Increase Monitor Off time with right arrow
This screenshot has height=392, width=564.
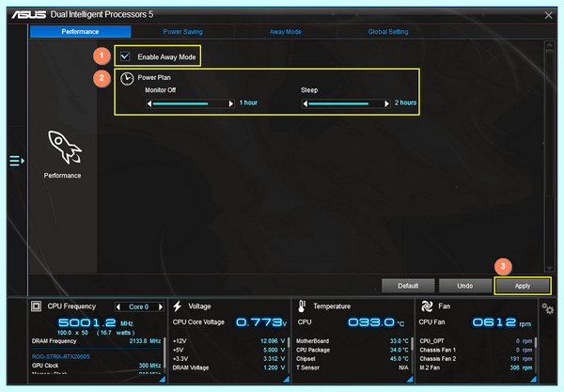[231, 104]
